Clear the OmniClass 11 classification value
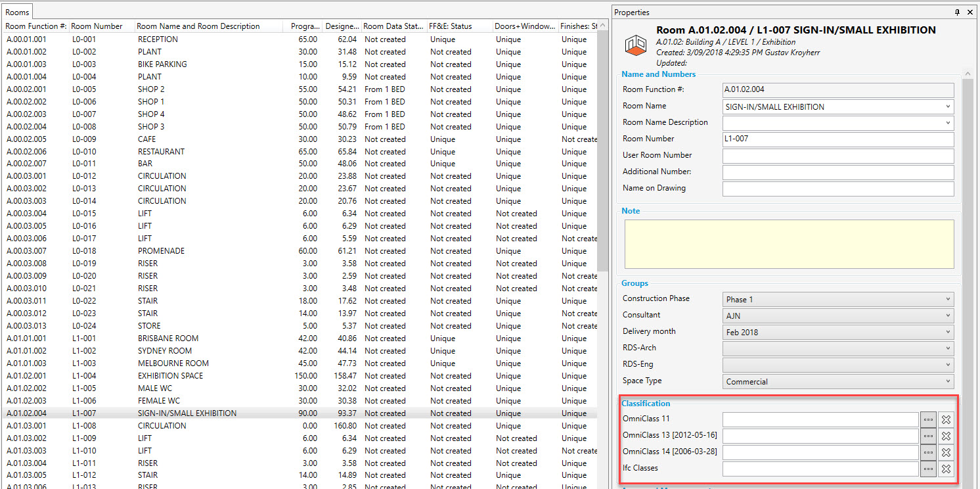The width and height of the screenshot is (980, 489). coord(946,419)
